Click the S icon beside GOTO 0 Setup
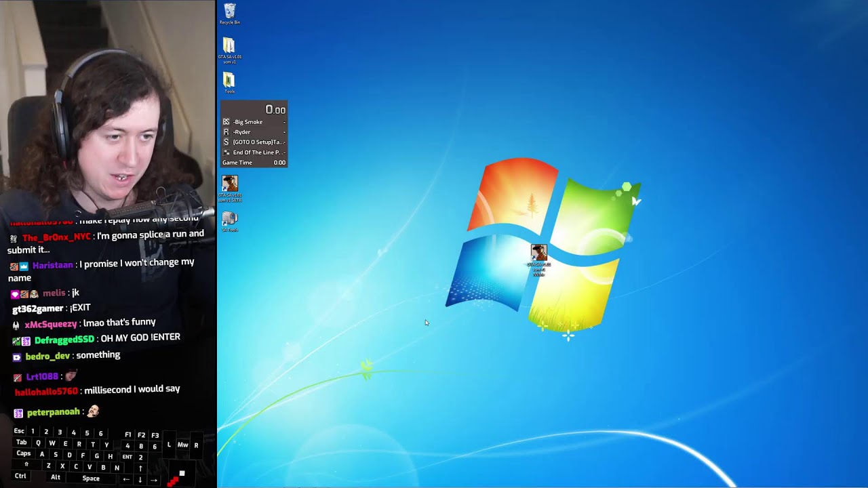 point(226,142)
